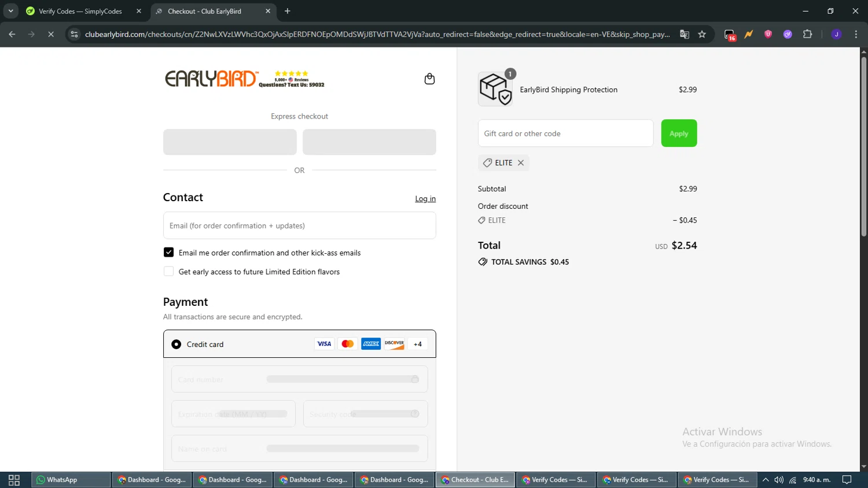Apply the discount code
The width and height of the screenshot is (868, 488).
[x=679, y=134]
